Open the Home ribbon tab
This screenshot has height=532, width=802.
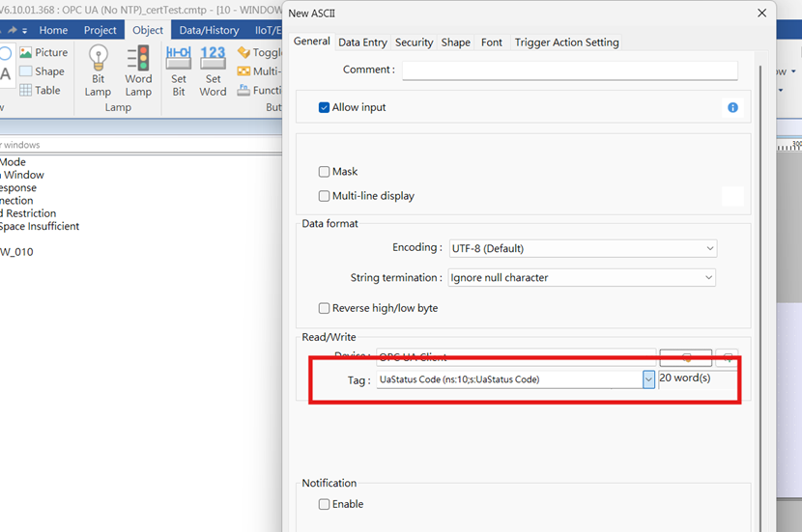point(53,30)
